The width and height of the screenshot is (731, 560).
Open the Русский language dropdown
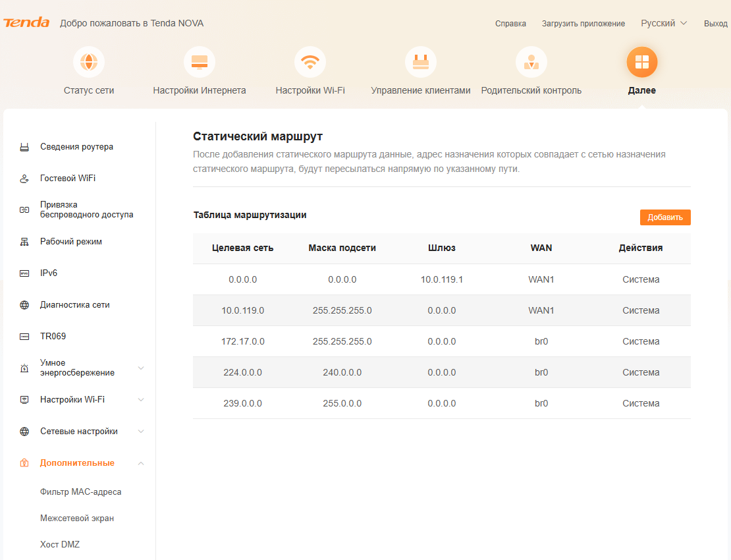tap(664, 23)
